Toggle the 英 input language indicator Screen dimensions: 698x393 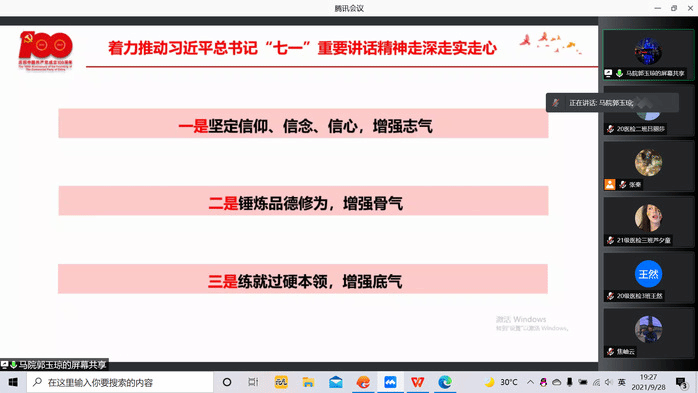[622, 382]
